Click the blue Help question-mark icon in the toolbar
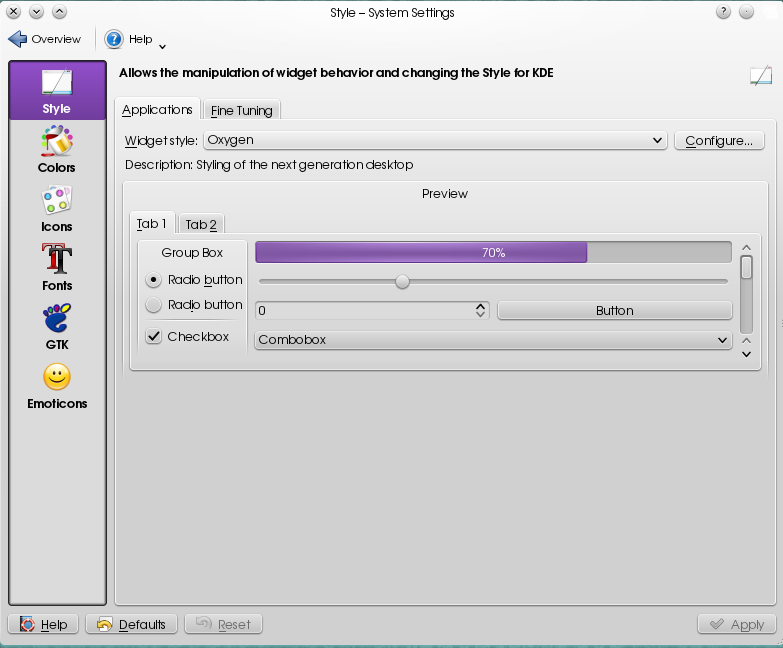Screen dimensions: 783x648 point(114,39)
